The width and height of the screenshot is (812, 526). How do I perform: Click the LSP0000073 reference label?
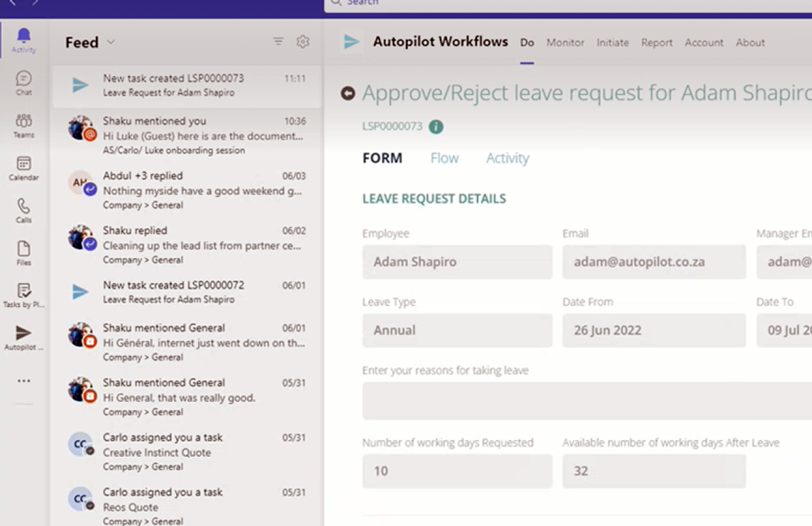click(x=392, y=127)
